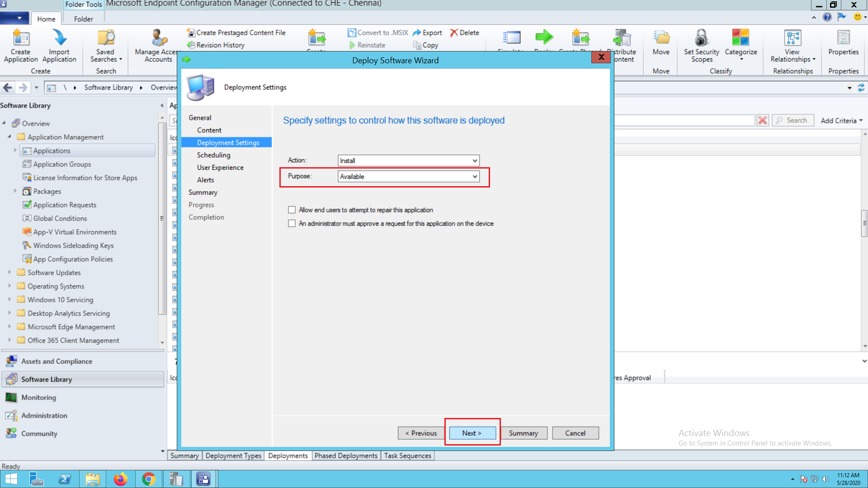Click the Categorize ribbon icon
This screenshot has height=488, width=868.
pos(741,45)
